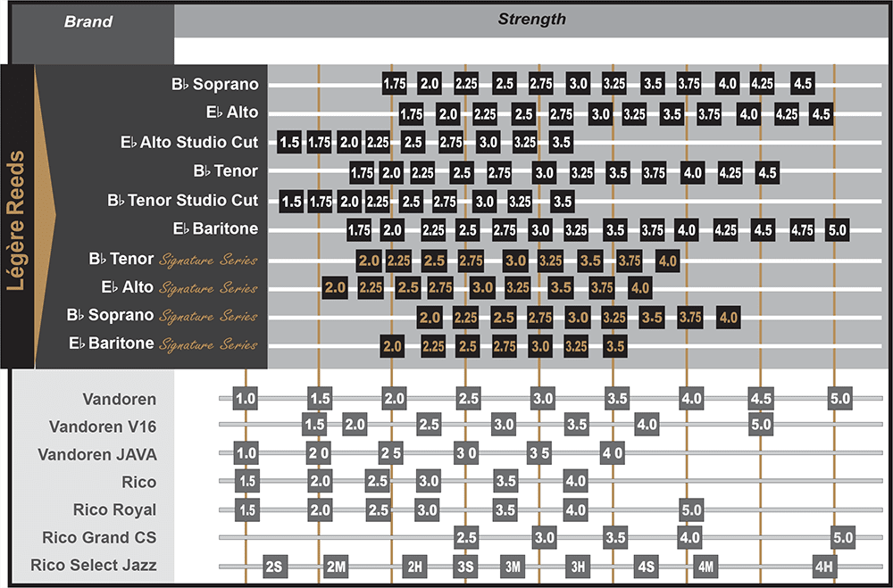Click the 4.75 marker on E♭ Baritone row
The height and width of the screenshot is (588, 893).
pyautogui.click(x=802, y=229)
